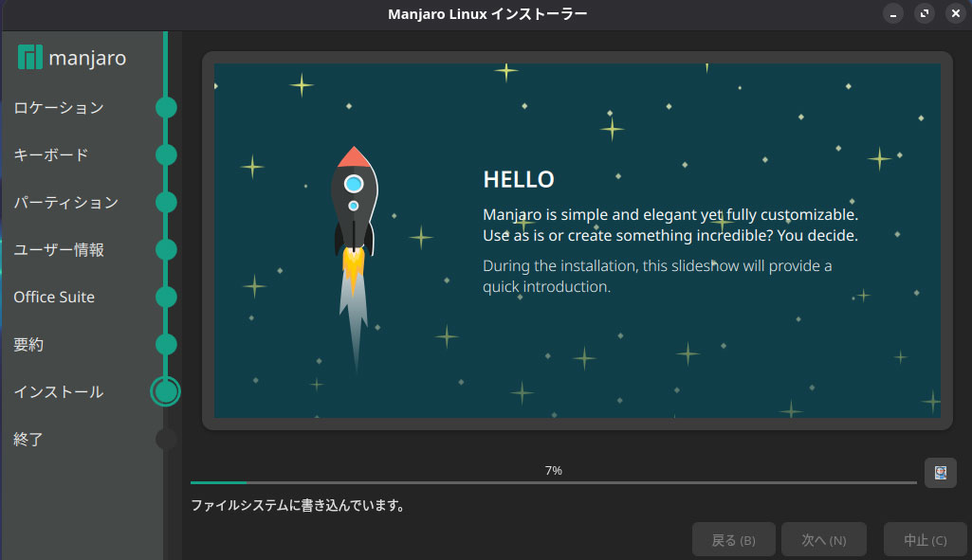Toggle the installation log view button
The height and width of the screenshot is (560, 972).
click(941, 473)
